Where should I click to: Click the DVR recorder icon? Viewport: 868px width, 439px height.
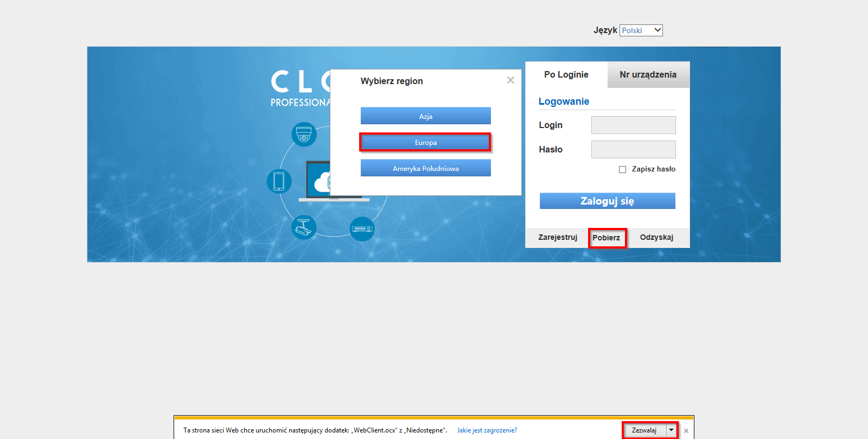coord(362,229)
